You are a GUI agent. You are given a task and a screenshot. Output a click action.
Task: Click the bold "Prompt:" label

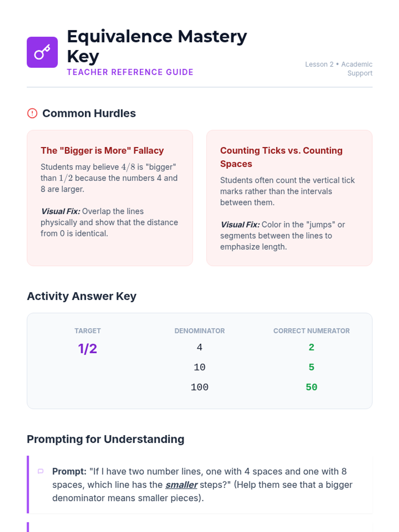(69, 471)
